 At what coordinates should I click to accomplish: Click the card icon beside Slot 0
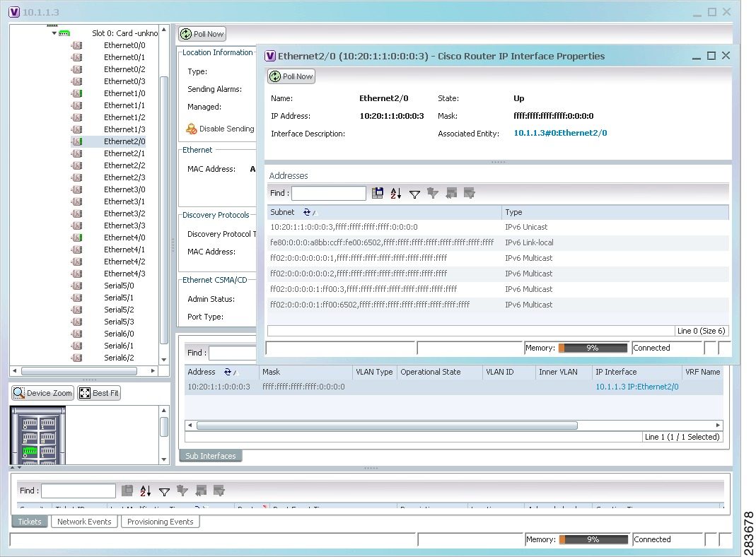64,33
